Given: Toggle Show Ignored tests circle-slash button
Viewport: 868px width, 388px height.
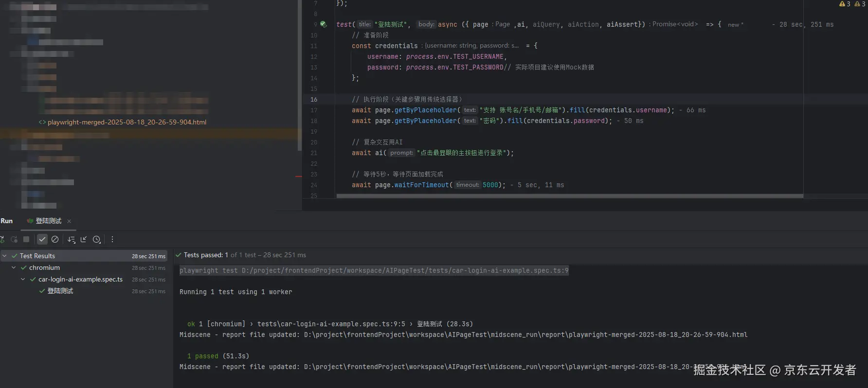Looking at the screenshot, I should click(x=55, y=239).
